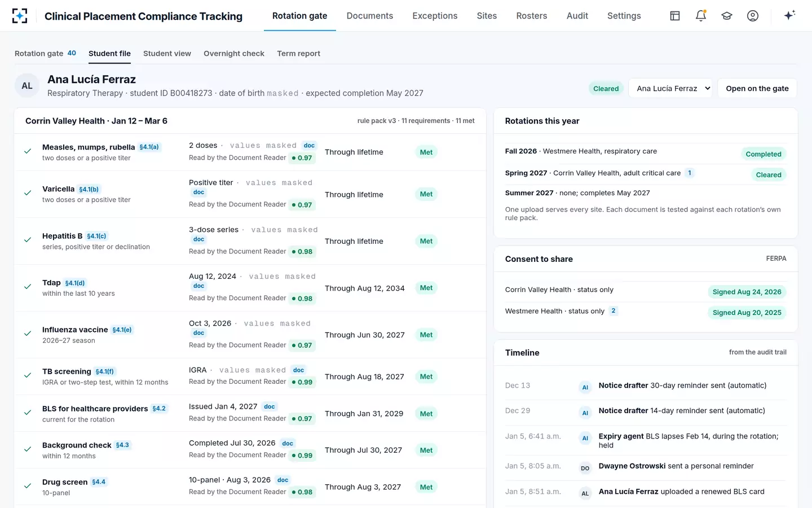
Task: Open the doc badge for BLS card
Action: 270,406
